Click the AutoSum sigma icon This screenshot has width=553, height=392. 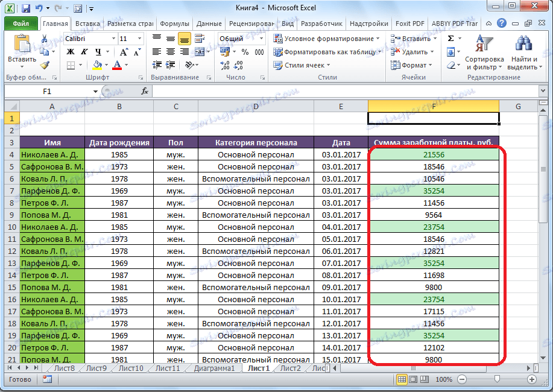click(x=450, y=39)
